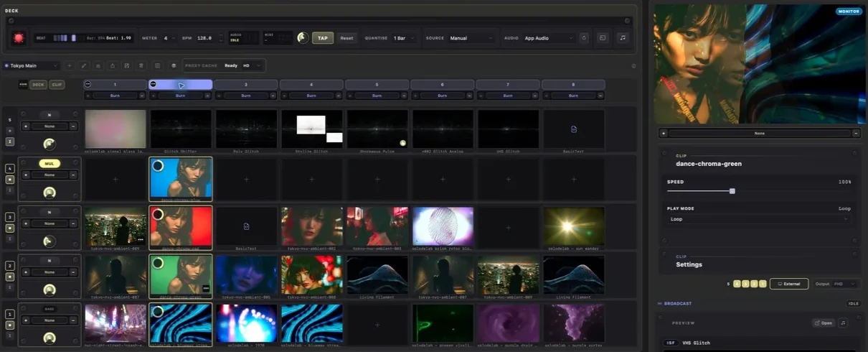This screenshot has height=352, width=868.
Task: Toggle the BASE blend button on layer 1
Action: click(49, 310)
